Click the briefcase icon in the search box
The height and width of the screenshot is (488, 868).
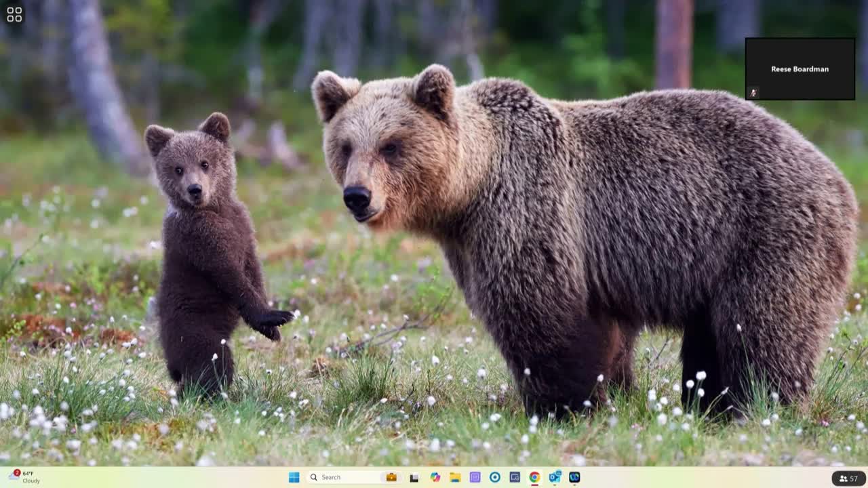pyautogui.click(x=391, y=477)
